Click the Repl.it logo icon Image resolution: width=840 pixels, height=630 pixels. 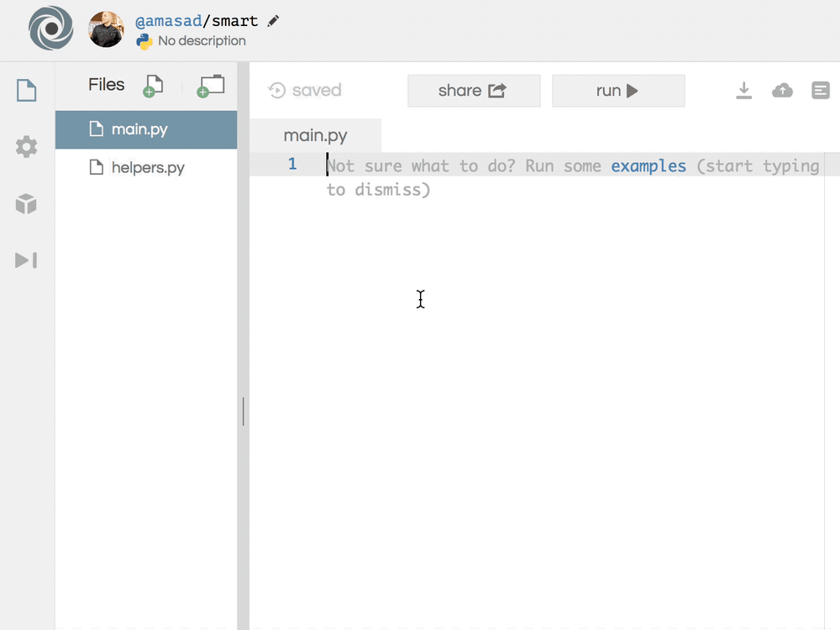tap(50, 29)
